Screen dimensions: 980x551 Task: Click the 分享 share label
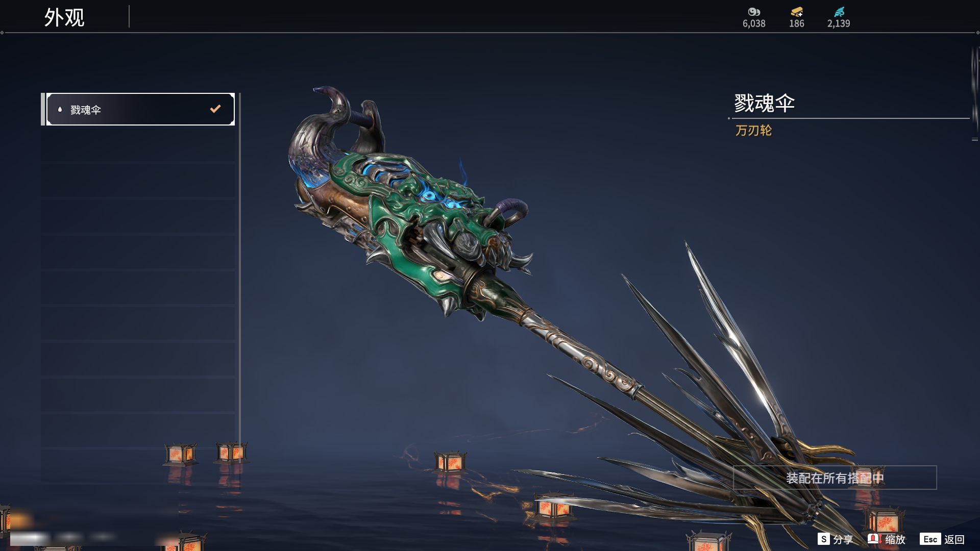843,539
